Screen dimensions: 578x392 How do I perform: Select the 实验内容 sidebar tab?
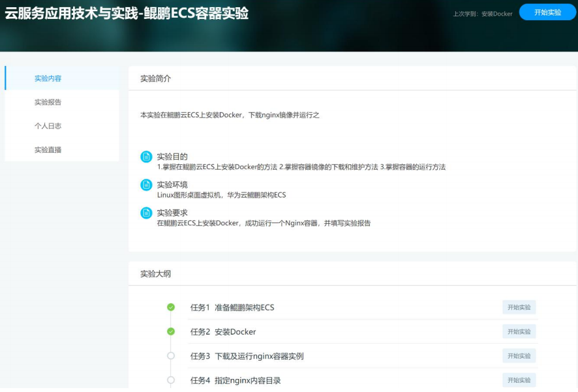[62, 78]
